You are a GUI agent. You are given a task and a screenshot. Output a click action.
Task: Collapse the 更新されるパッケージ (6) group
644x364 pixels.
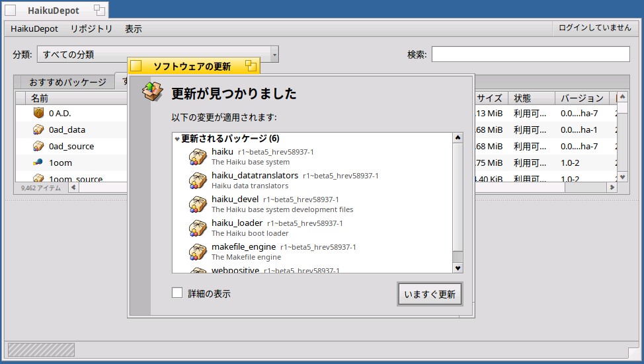point(177,139)
